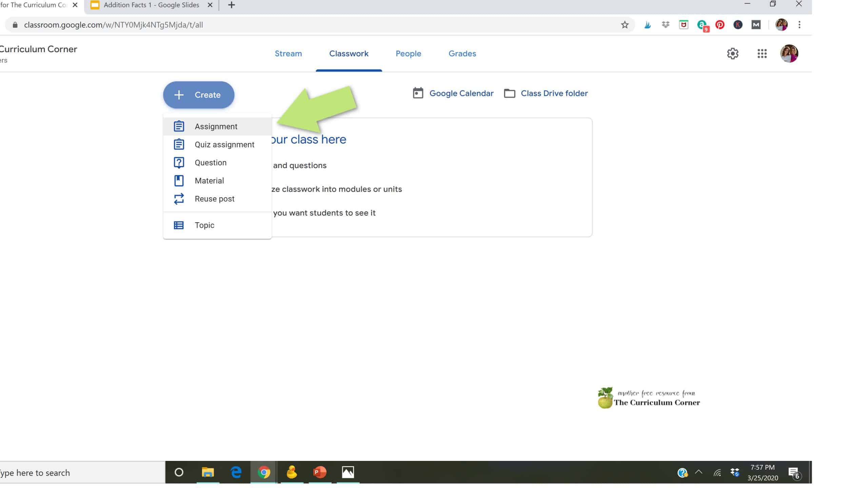Viewport: 868px width, 488px height.
Task: Click the Google account avatar in Classroom
Action: [x=789, y=54]
